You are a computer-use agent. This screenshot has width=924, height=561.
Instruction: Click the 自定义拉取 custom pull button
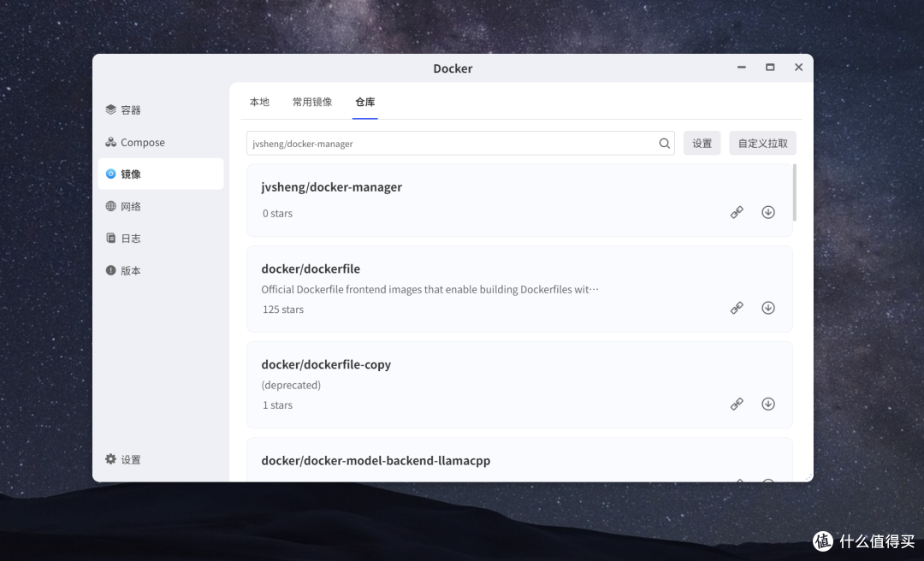point(762,143)
